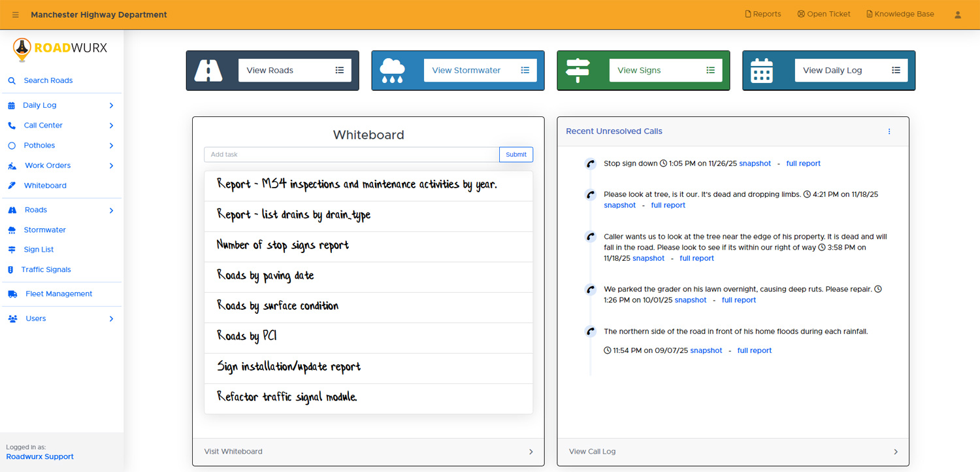Click the phone icon beside Stop sign down
This screenshot has height=472, width=980.
coord(591,164)
